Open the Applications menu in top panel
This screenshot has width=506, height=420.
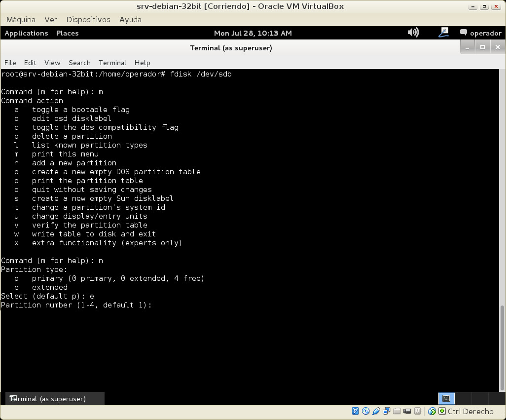26,33
